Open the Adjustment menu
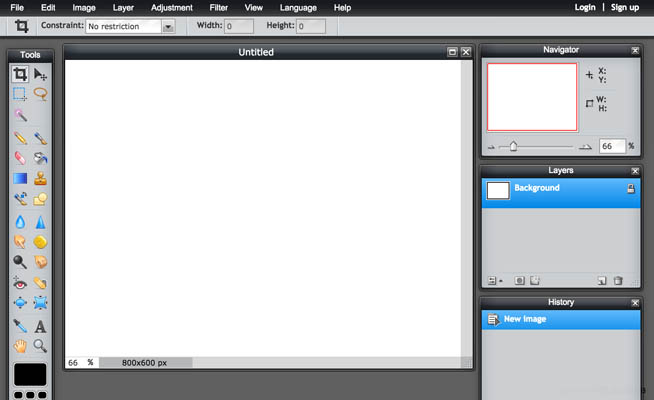Viewport: 654px width, 400px height. click(x=171, y=7)
